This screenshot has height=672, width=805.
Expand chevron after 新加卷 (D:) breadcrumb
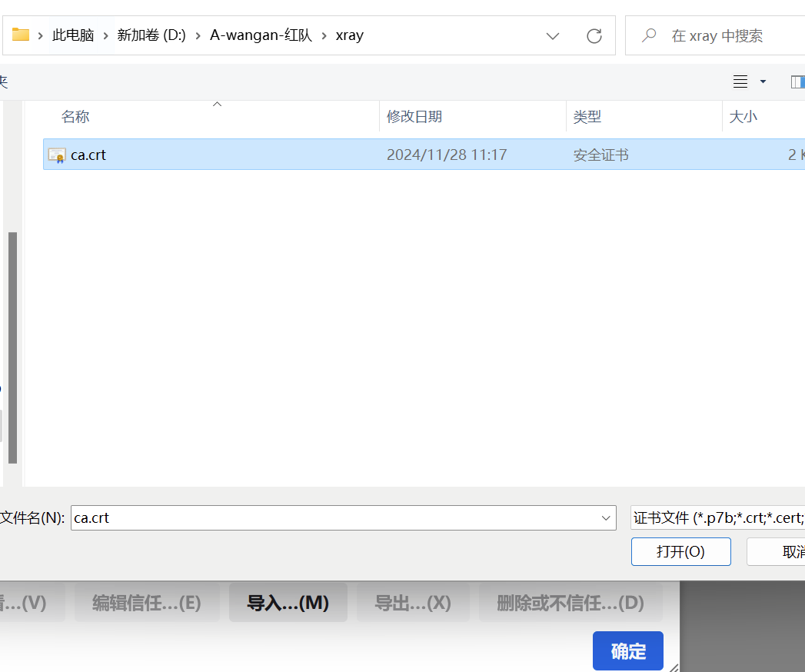pyautogui.click(x=198, y=36)
